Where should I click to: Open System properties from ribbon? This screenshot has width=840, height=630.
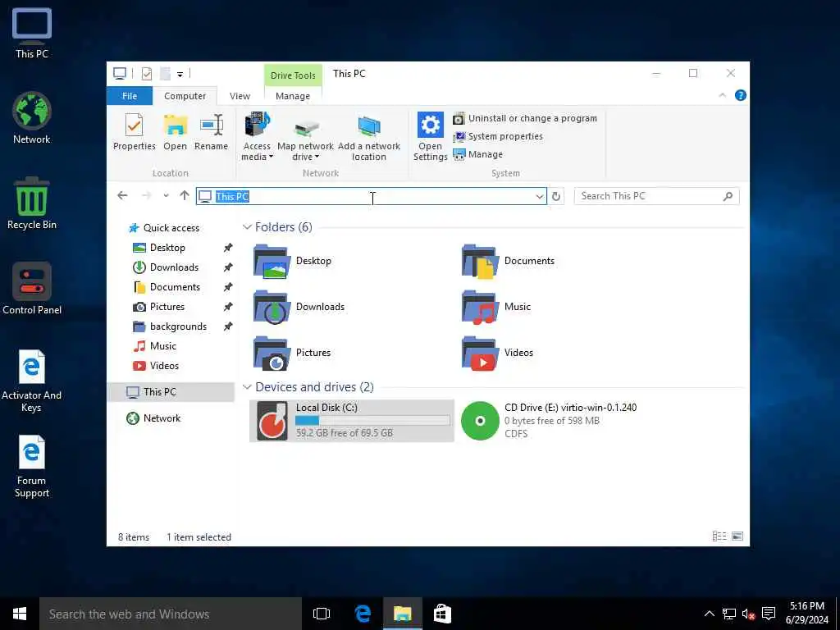point(498,137)
